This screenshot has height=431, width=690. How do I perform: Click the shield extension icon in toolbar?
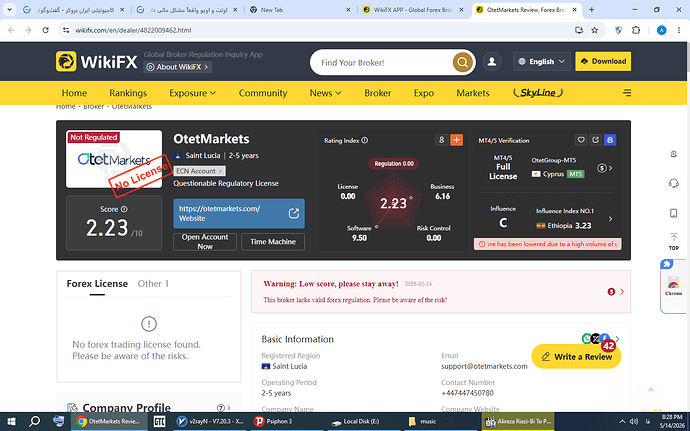(x=618, y=30)
